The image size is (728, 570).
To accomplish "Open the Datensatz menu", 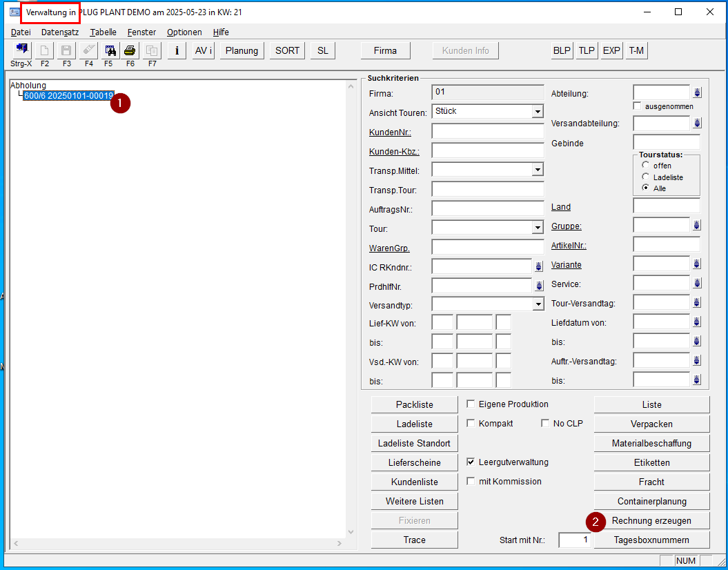I will 60,32.
